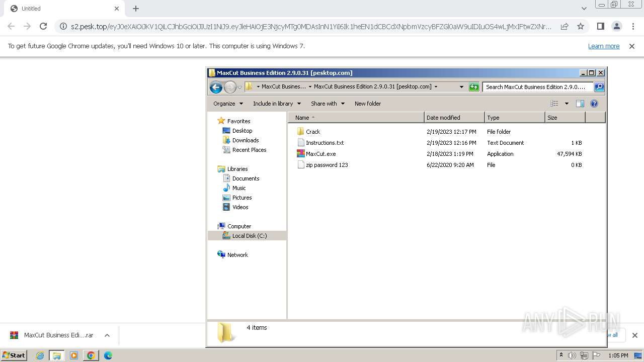Open downloaded MaxCut Business Edi....rar file
644x362 pixels.
(x=52, y=335)
